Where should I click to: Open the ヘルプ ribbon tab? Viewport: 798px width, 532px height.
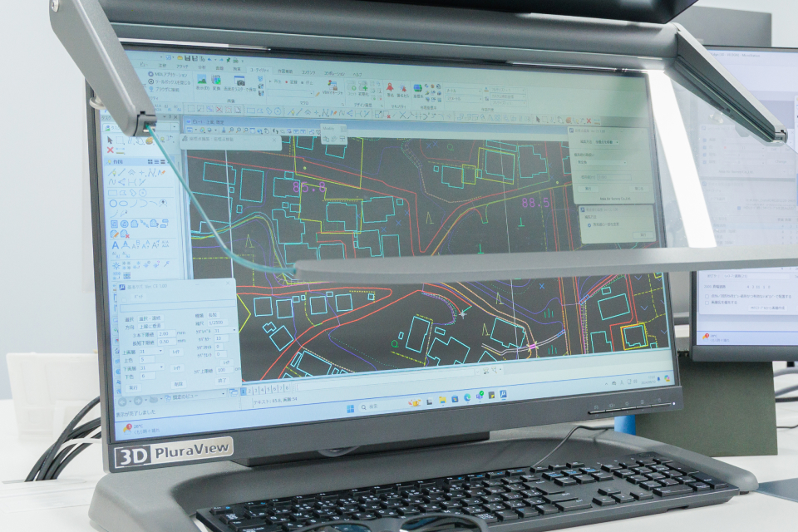(x=357, y=74)
